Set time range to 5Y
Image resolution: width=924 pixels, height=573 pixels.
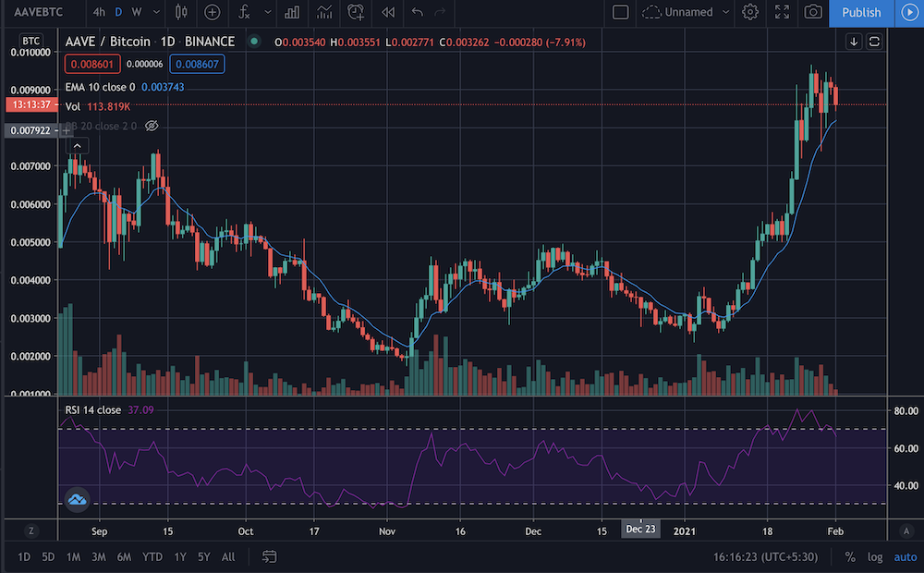204,556
